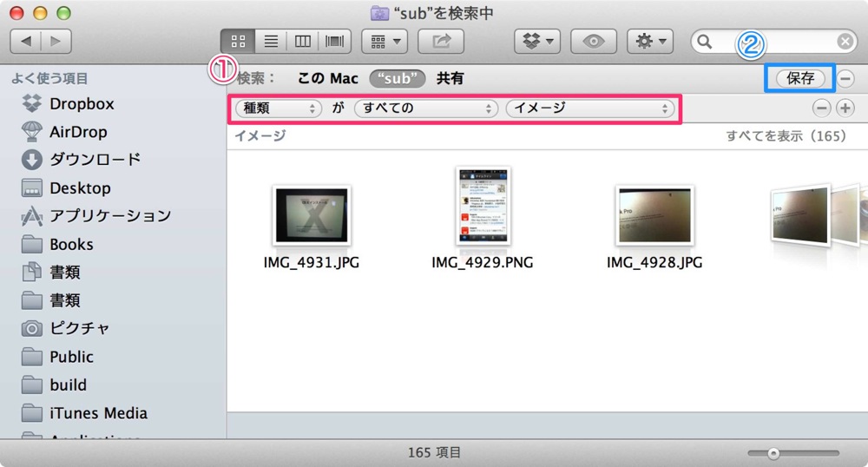Click the IMG_4928.JPG file name
Viewport: 868px width, 467px height.
click(x=654, y=262)
